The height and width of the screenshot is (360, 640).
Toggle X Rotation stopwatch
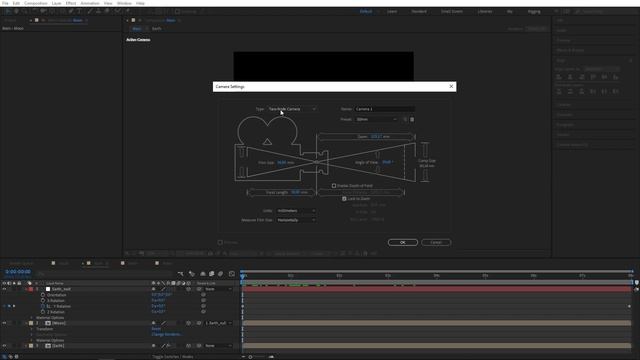point(43,300)
